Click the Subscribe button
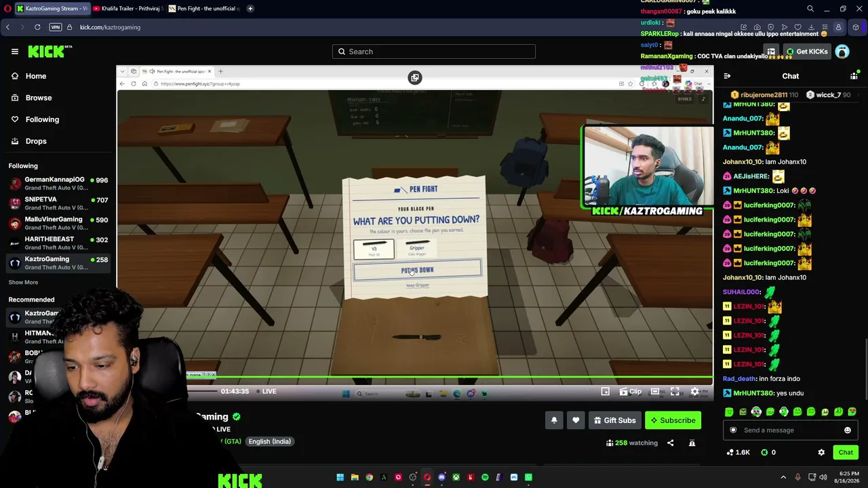 tap(673, 420)
